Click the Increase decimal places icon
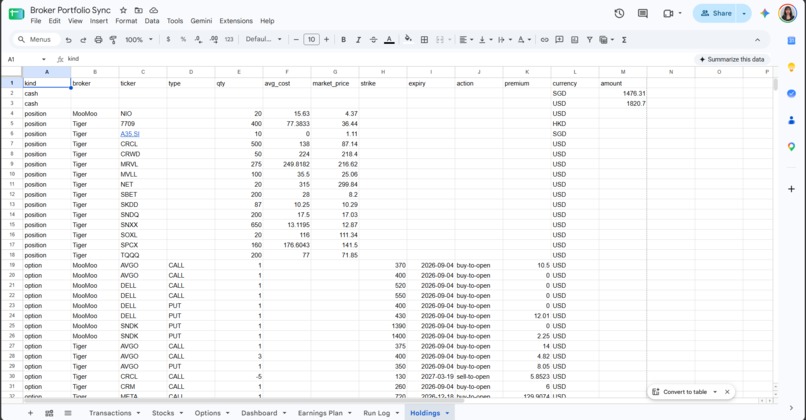This screenshot has height=420, width=806. (214, 40)
